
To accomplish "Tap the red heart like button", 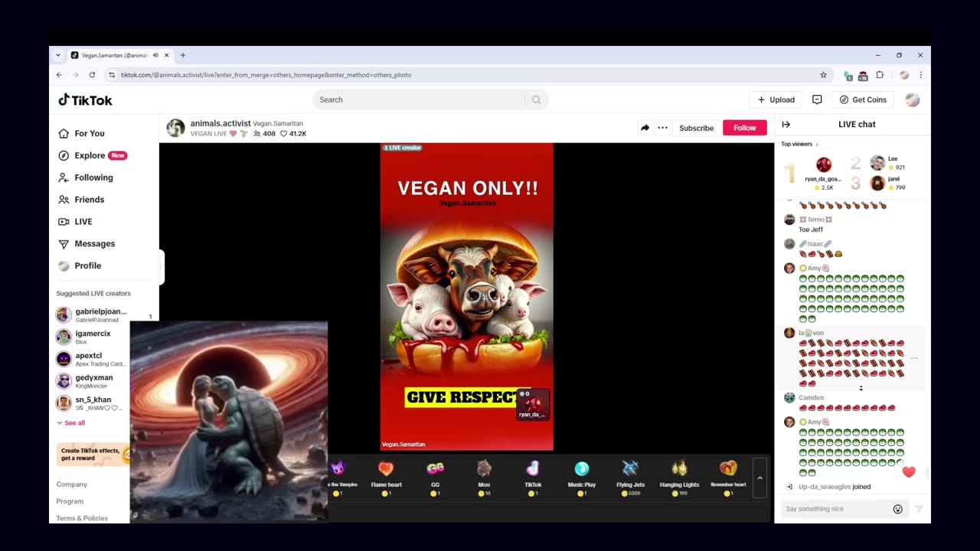I will [909, 472].
